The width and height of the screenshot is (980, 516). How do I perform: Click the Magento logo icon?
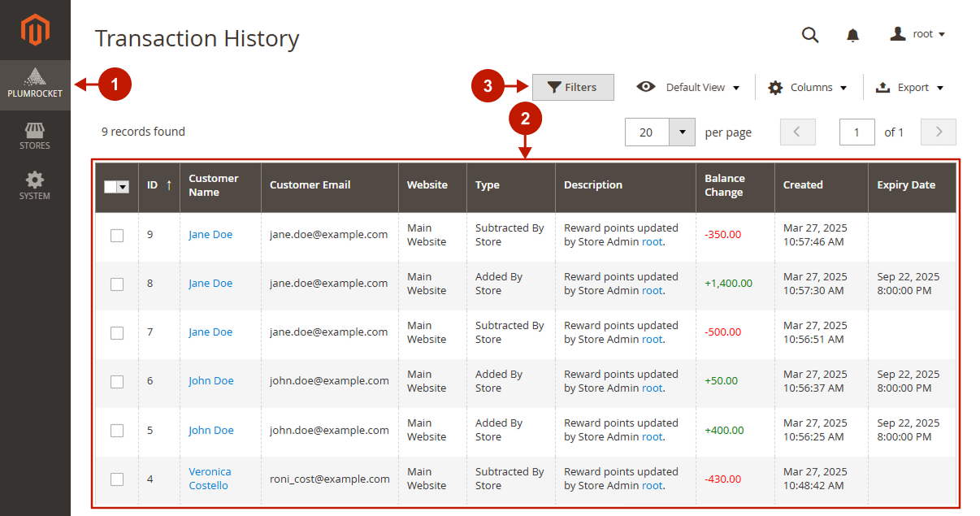point(35,30)
